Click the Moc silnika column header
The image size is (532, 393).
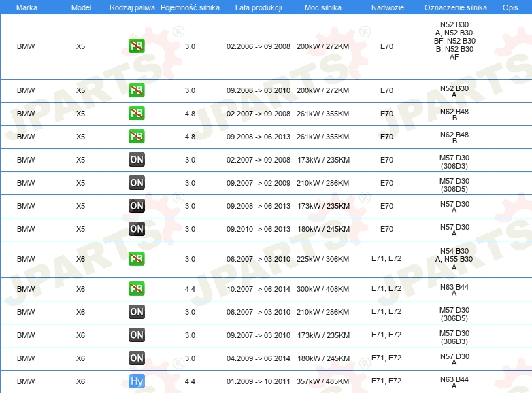tap(322, 7)
